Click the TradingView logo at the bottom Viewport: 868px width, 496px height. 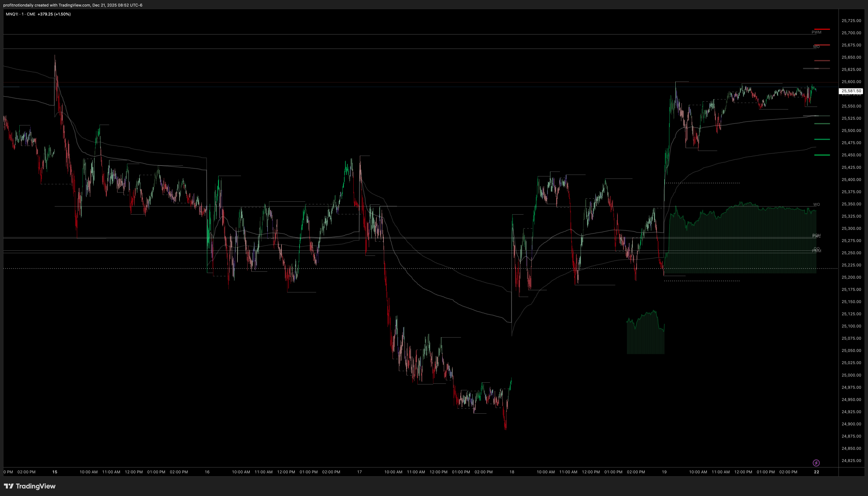(30, 486)
